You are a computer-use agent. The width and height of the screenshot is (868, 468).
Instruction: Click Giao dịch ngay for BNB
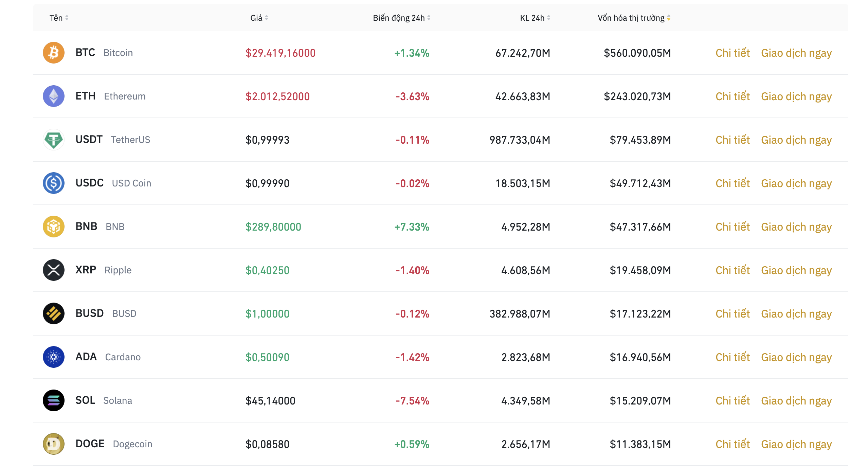(x=796, y=228)
